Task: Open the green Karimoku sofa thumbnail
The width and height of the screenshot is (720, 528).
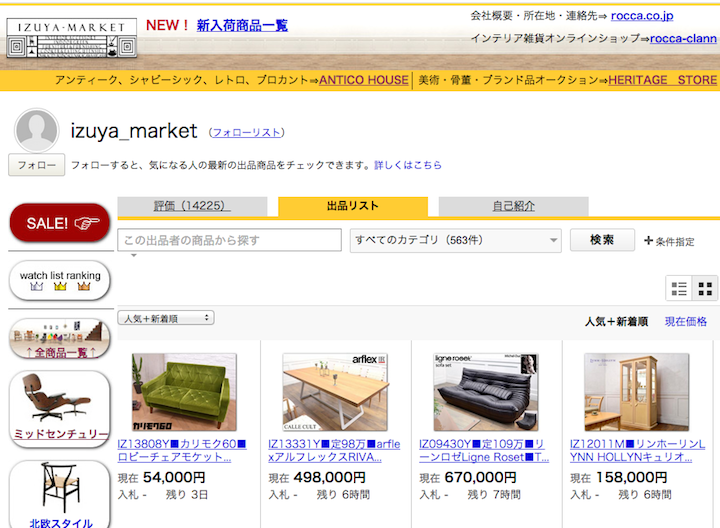Action: pyautogui.click(x=177, y=391)
